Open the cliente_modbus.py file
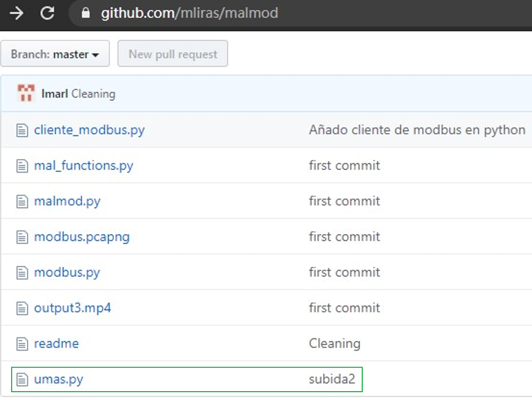The width and height of the screenshot is (532, 400). (x=89, y=130)
